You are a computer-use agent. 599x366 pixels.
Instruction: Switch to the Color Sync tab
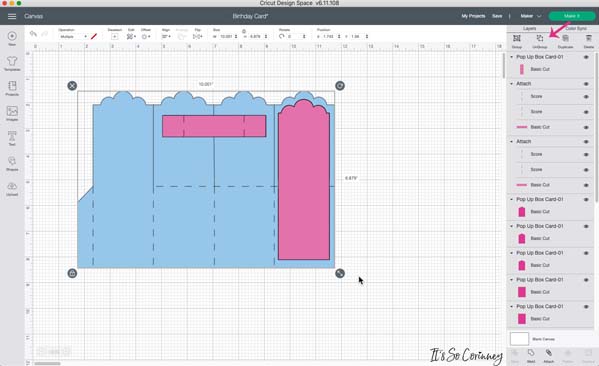point(576,29)
